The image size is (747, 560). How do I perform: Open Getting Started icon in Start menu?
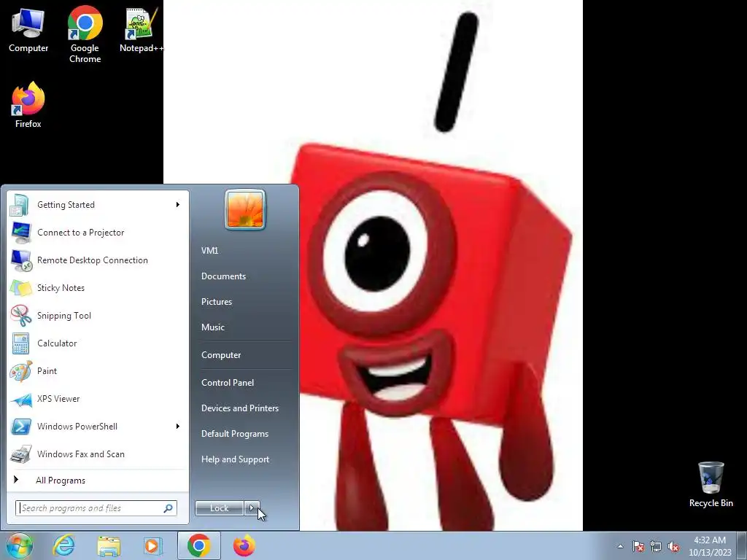tap(20, 205)
